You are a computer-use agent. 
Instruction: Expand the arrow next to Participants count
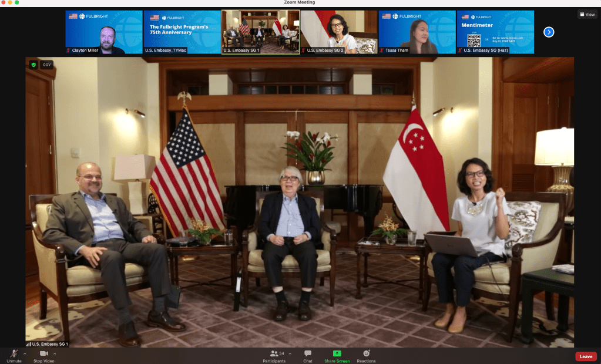290,353
